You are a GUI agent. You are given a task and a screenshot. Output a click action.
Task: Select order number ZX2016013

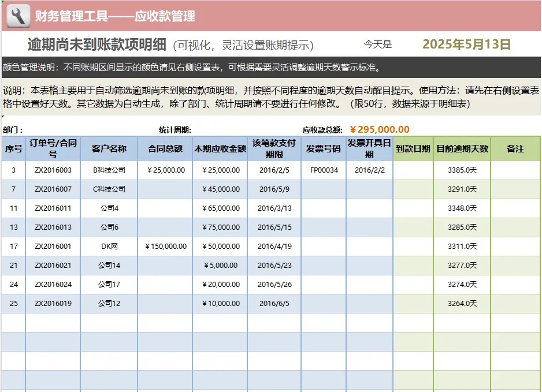click(x=53, y=227)
